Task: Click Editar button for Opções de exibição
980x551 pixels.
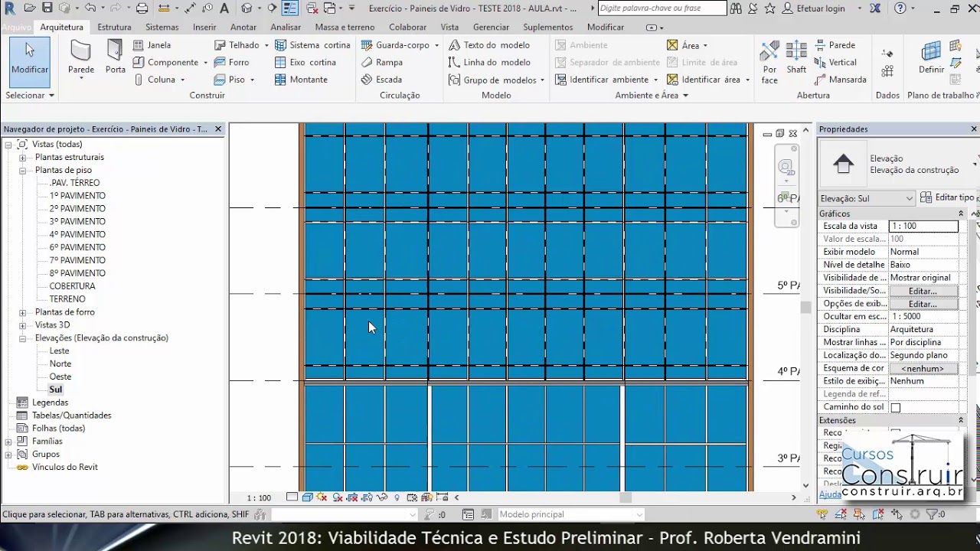Action: click(x=923, y=304)
